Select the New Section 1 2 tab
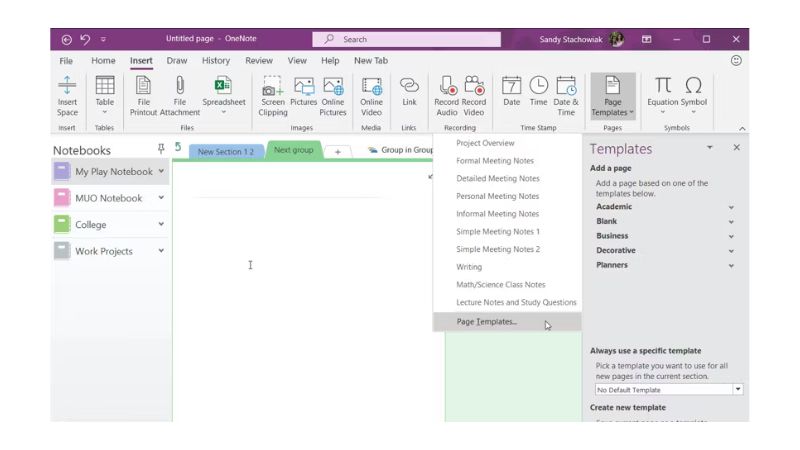Screen dimensions: 800x450 (x=226, y=152)
